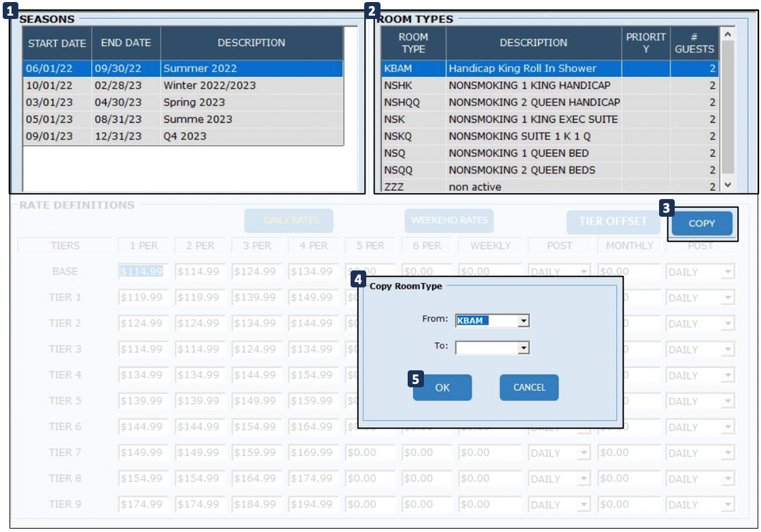Select Summer 2022 season row
This screenshot has height=532, width=761.
(x=183, y=69)
